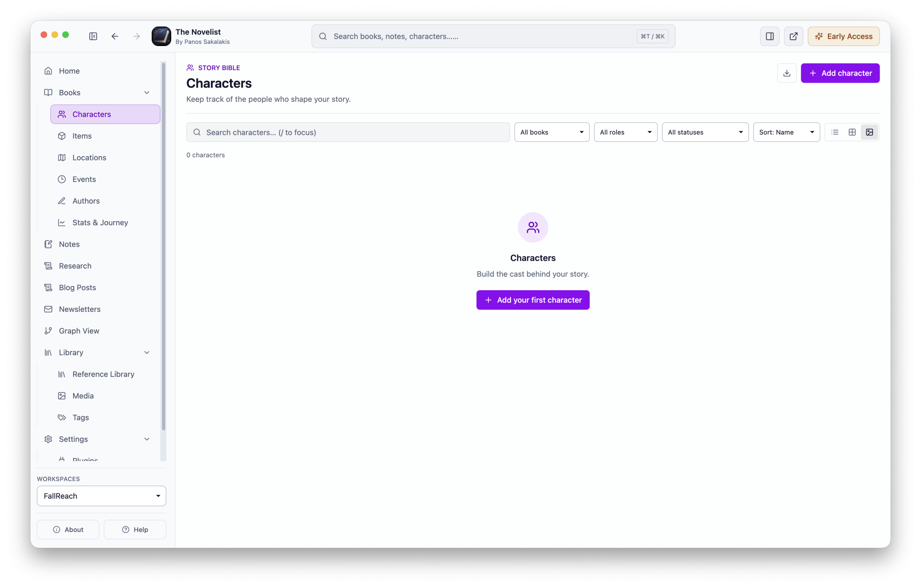Focus the global search books field
921x588 pixels.
tap(493, 36)
